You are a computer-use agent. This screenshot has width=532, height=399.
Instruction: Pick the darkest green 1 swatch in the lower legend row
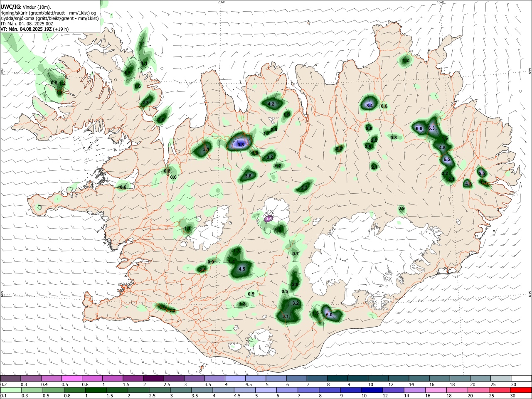coord(96,390)
